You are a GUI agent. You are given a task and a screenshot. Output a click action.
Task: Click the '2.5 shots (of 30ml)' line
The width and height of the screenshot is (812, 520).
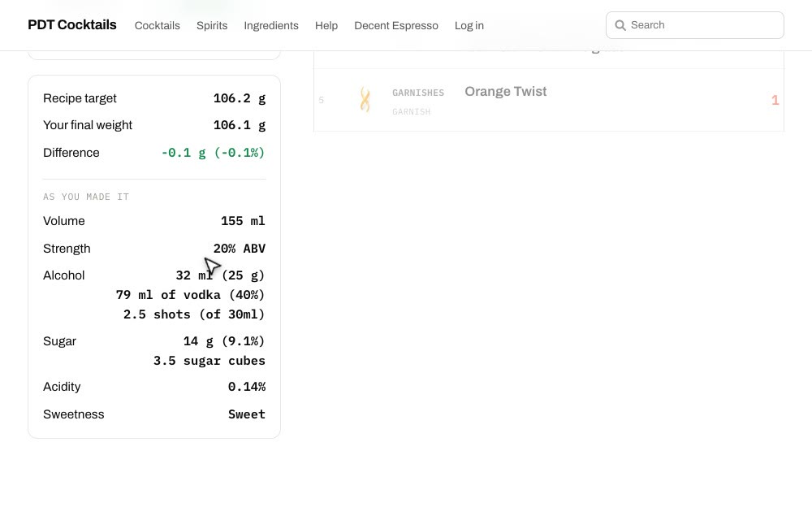tap(194, 315)
